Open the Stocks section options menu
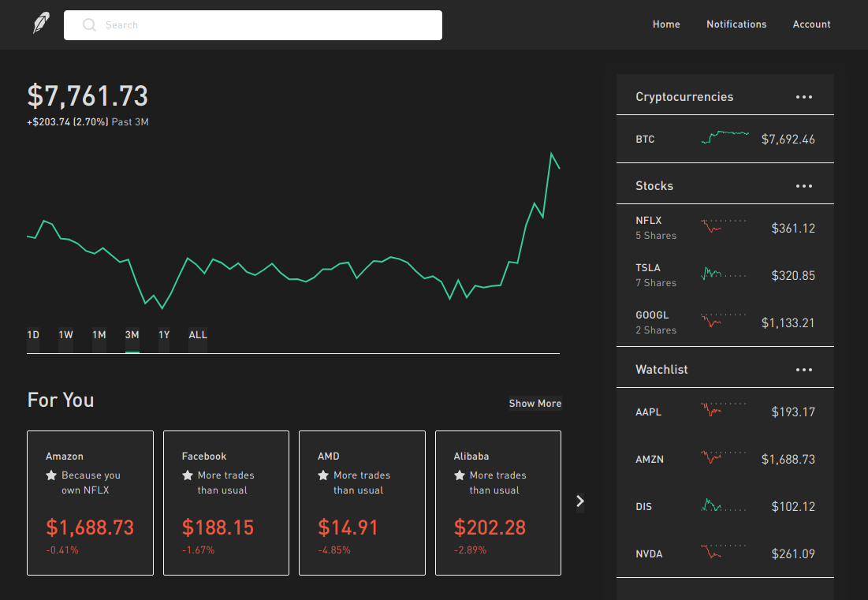868x600 pixels. point(803,185)
